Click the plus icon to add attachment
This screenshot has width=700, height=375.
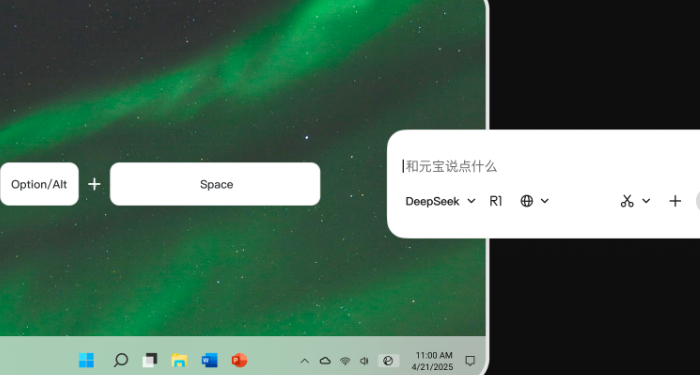pos(675,201)
